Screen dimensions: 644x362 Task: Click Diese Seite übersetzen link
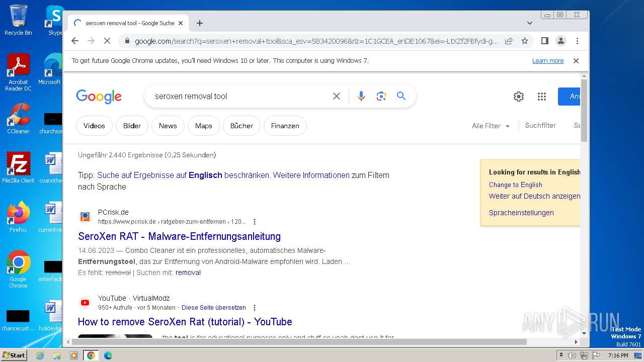[214, 308]
